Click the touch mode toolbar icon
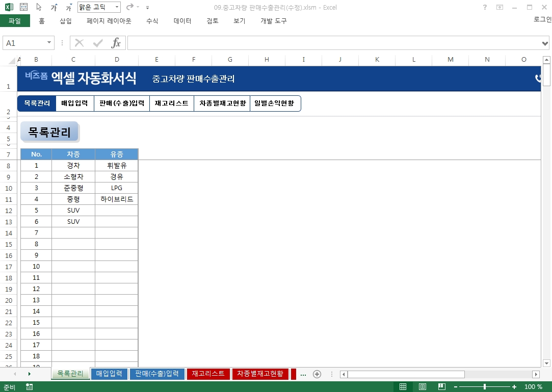 pos(24,7)
